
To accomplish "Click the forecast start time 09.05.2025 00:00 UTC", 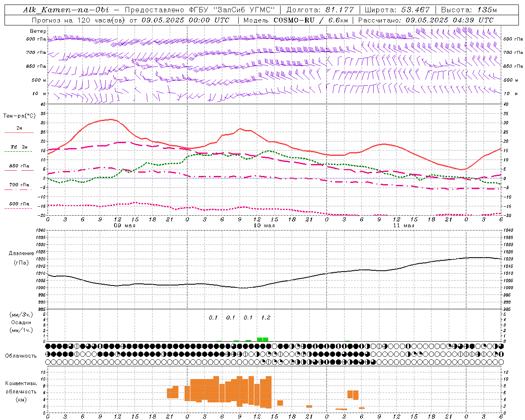I will click(185, 20).
